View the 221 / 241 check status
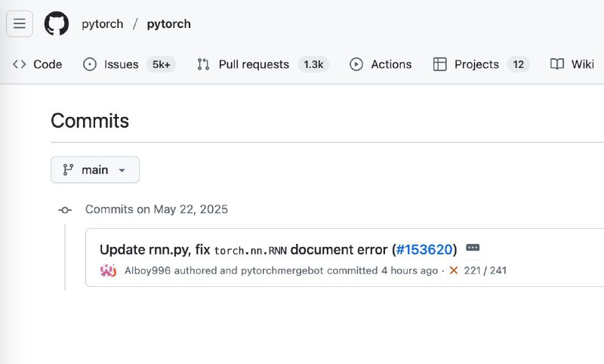 click(x=485, y=270)
